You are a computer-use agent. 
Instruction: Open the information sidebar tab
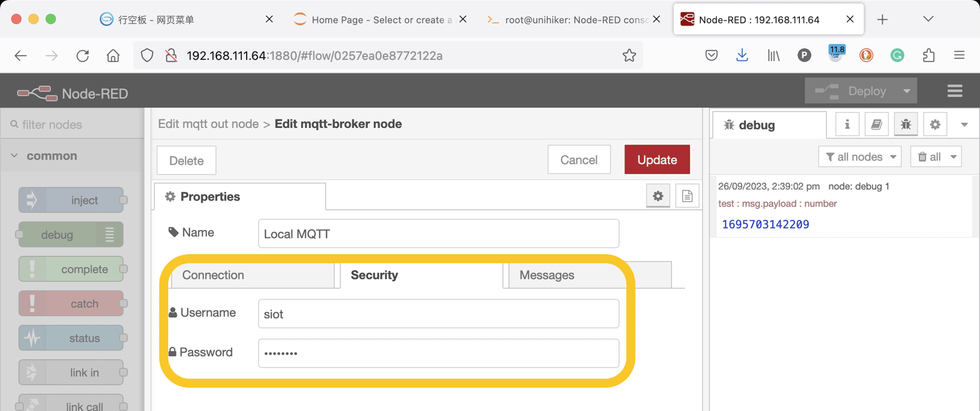(847, 125)
